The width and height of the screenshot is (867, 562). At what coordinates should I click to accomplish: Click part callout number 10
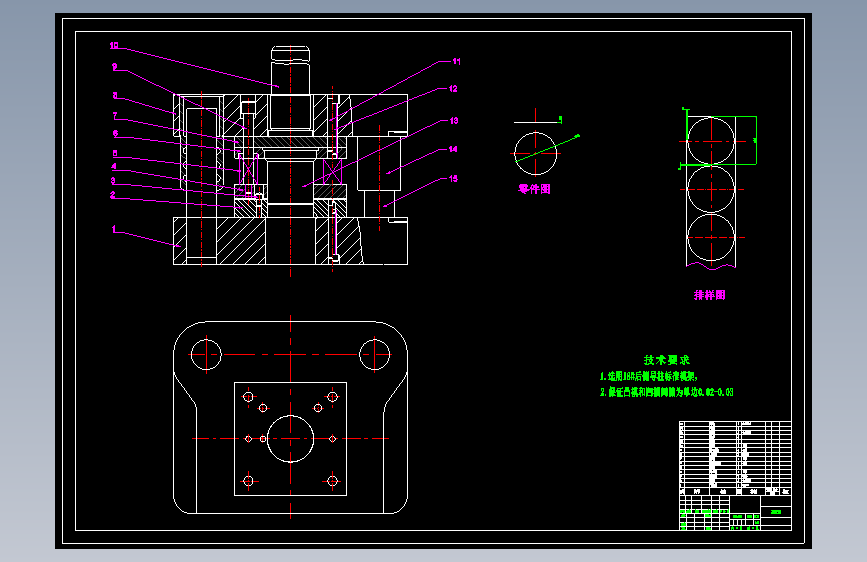(x=114, y=45)
